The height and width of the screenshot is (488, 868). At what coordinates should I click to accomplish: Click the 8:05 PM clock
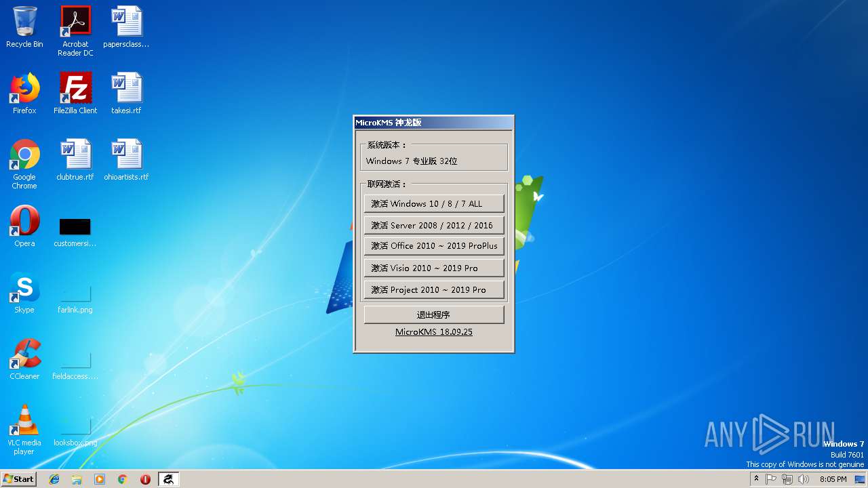pos(833,479)
